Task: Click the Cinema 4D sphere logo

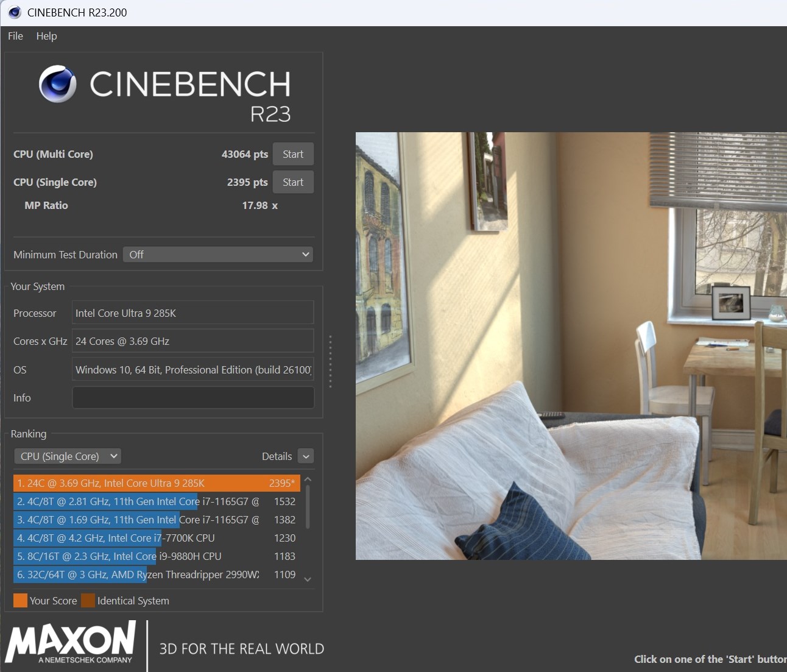Action: tap(58, 83)
